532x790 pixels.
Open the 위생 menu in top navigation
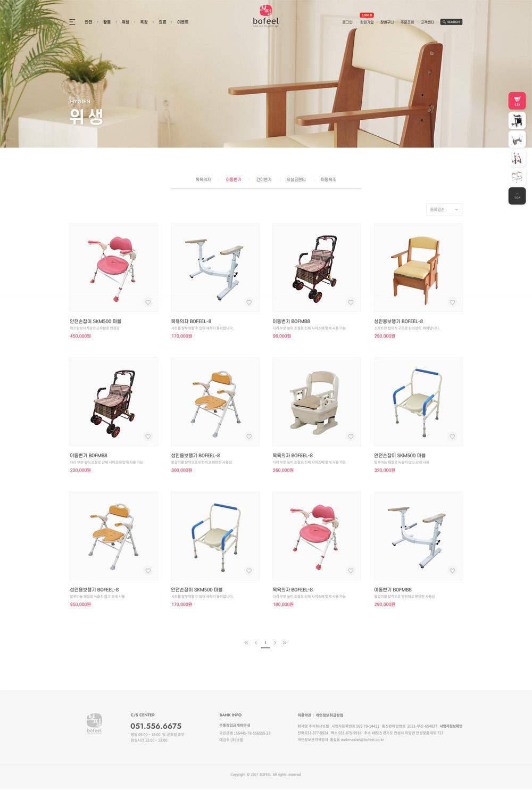pyautogui.click(x=126, y=22)
